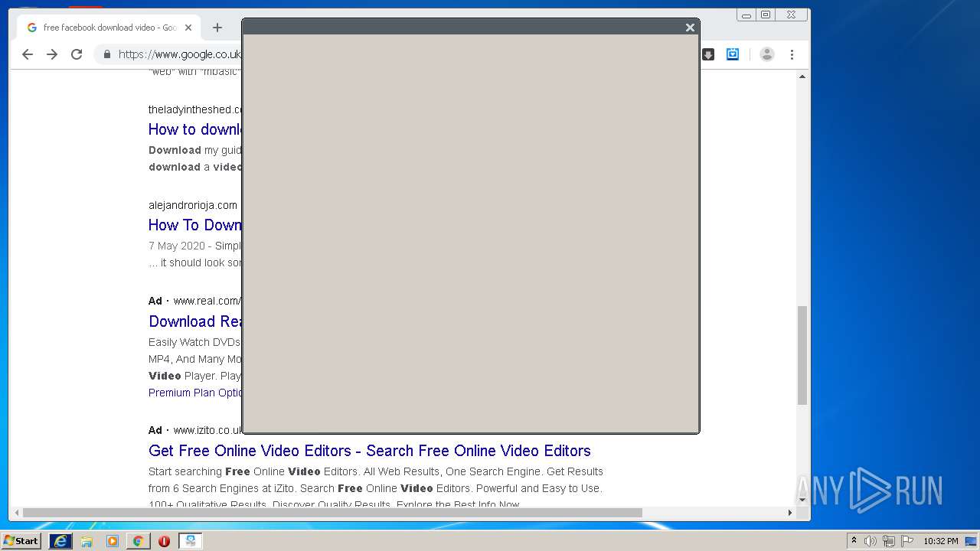Open a new Chrome tab
The height and width of the screenshot is (551, 980).
click(217, 28)
